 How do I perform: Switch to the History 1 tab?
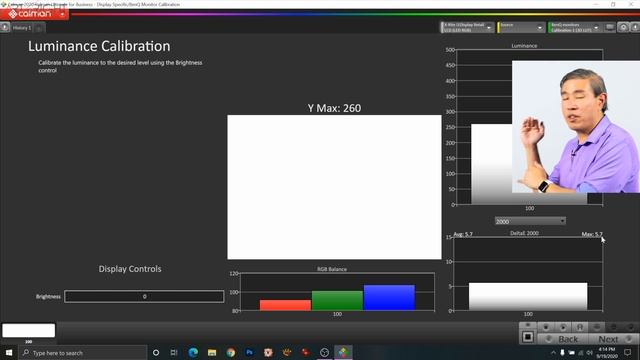[22, 28]
